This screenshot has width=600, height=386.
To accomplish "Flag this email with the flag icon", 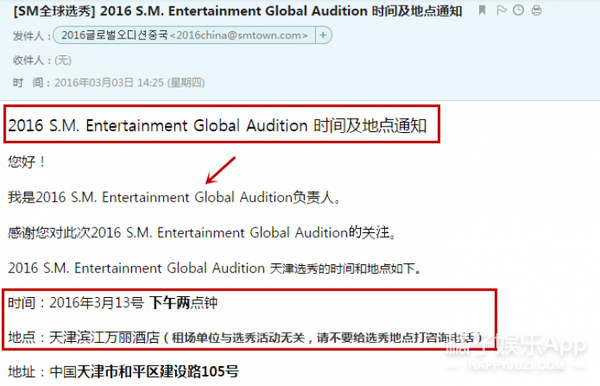I will tap(501, 10).
